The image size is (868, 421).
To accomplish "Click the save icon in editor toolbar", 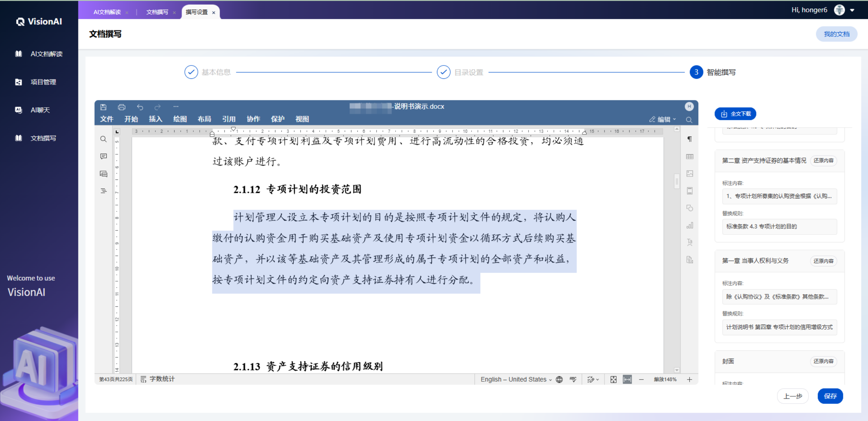I will [x=103, y=107].
